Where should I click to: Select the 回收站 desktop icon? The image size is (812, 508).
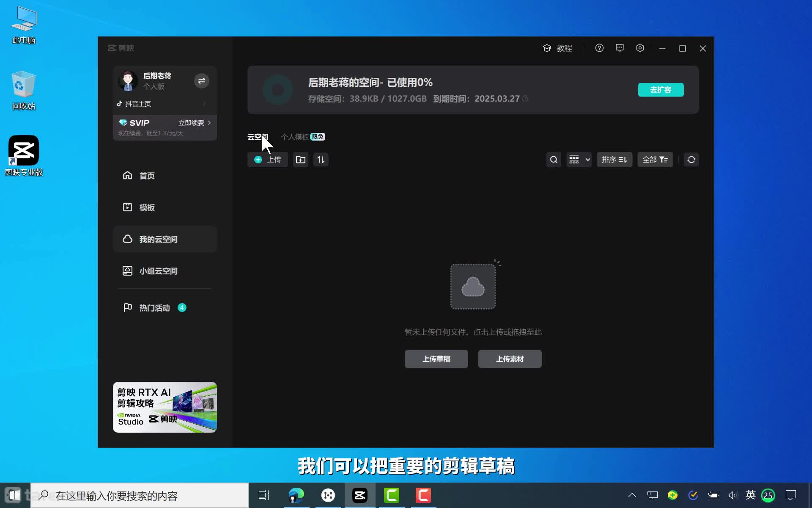(24, 91)
